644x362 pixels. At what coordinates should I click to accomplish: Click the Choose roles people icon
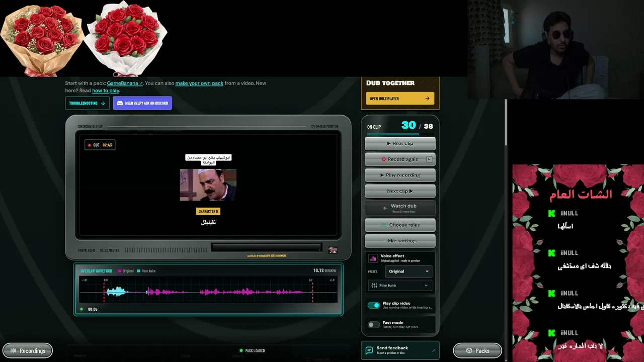coord(384,225)
